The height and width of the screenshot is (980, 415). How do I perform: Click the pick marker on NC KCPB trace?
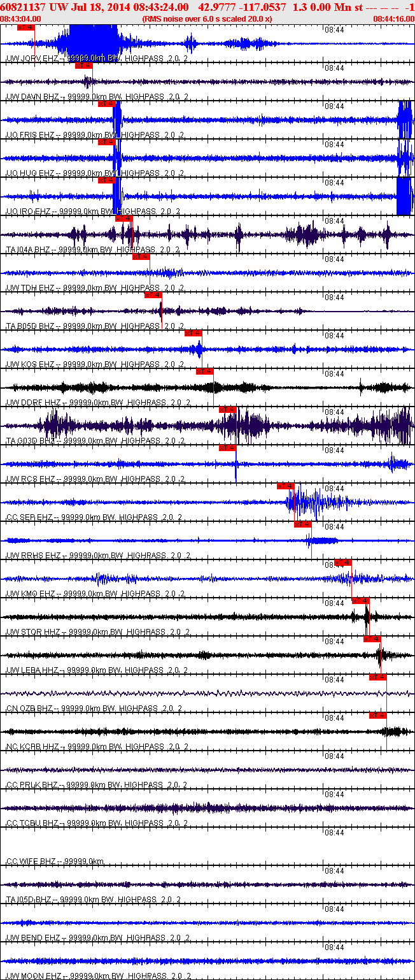pos(378,716)
